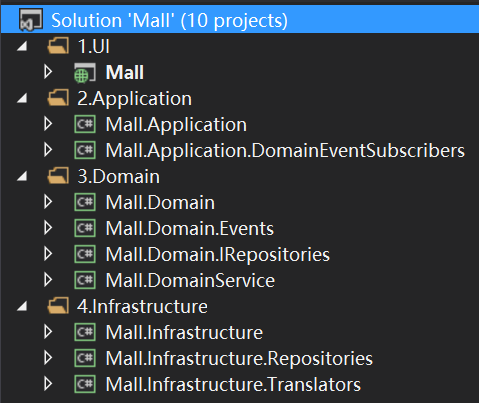Viewport: 479px width, 403px height.
Task: Select the Mall.Infrastructure project
Action: coord(184,333)
